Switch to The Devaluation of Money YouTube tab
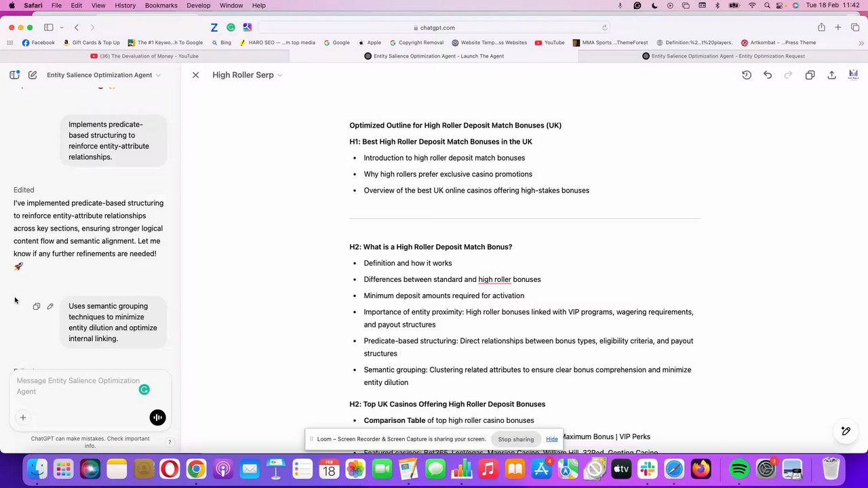 pos(144,56)
